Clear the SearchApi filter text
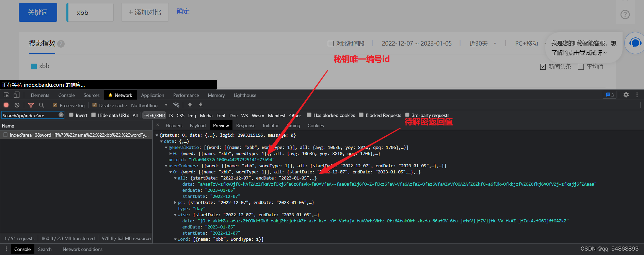Screen dimensions: 644x255 [61, 115]
